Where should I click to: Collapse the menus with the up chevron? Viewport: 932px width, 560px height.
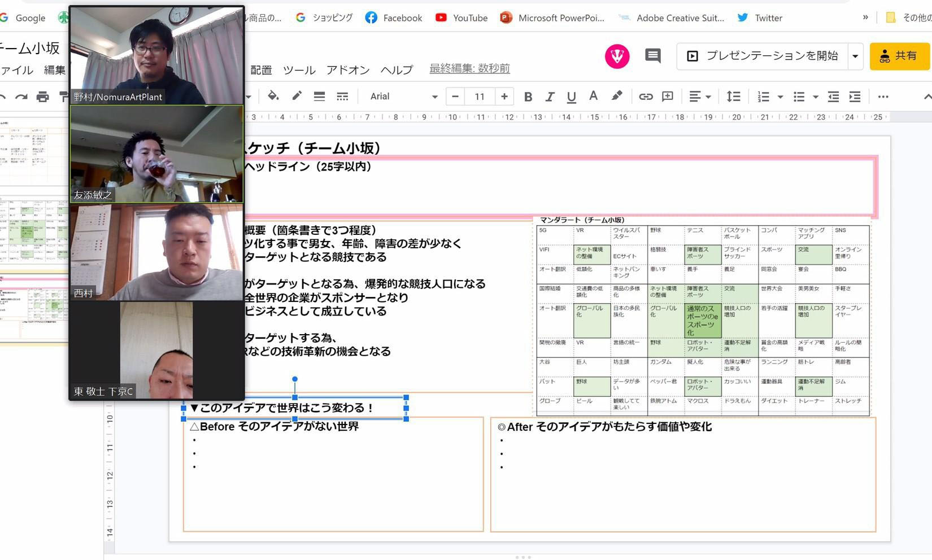(x=927, y=97)
